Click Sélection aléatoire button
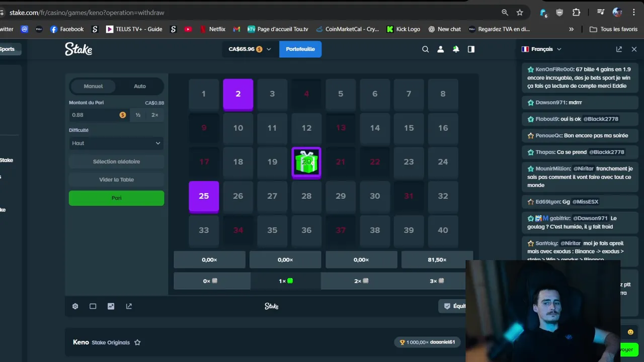Viewport: 644px width, 362px height. tap(116, 161)
